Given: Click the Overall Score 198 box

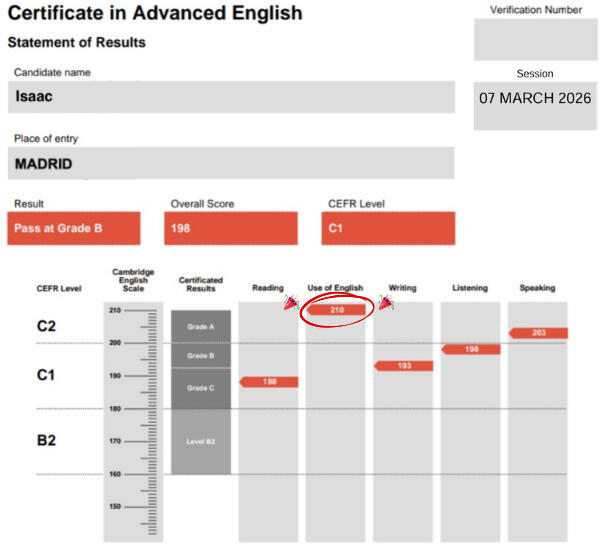Looking at the screenshot, I should [x=231, y=228].
